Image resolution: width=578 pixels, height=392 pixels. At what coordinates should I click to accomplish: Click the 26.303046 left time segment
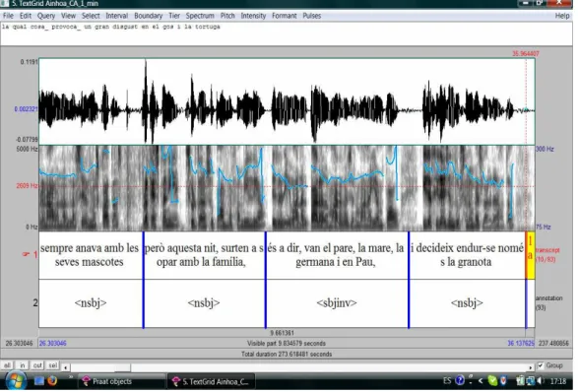tap(19, 344)
